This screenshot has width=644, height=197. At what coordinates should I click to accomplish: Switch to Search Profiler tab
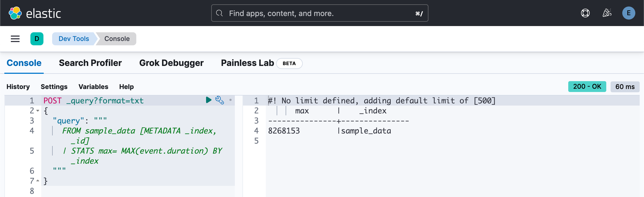[x=90, y=63]
